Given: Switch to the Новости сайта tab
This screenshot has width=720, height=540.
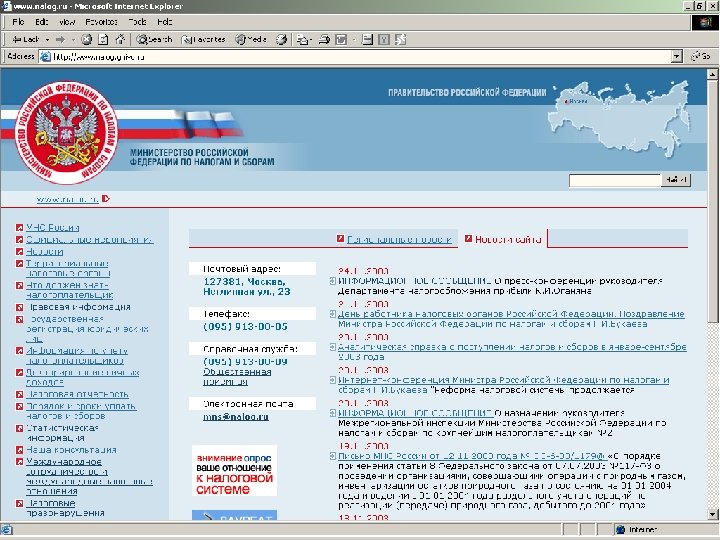Looking at the screenshot, I should 508,239.
